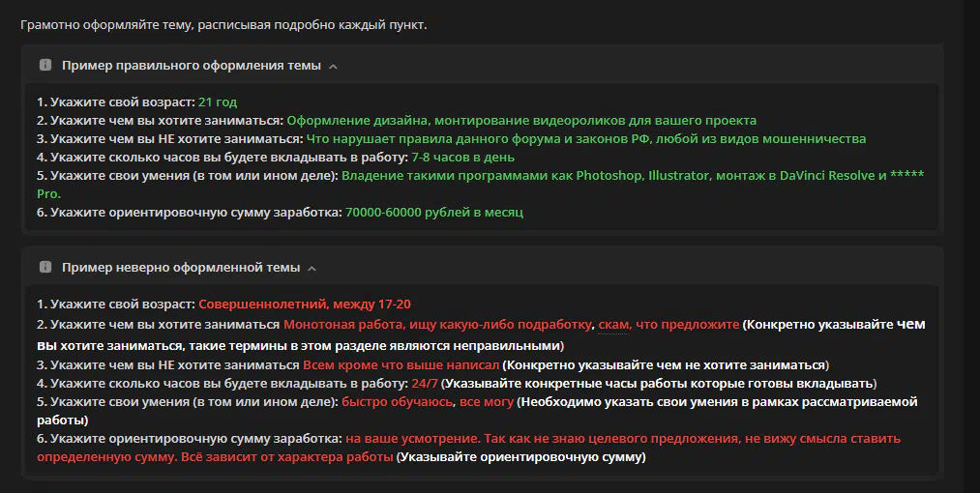
Task: Collapse the incorrect example spoiler via chevron
Action: point(312,268)
